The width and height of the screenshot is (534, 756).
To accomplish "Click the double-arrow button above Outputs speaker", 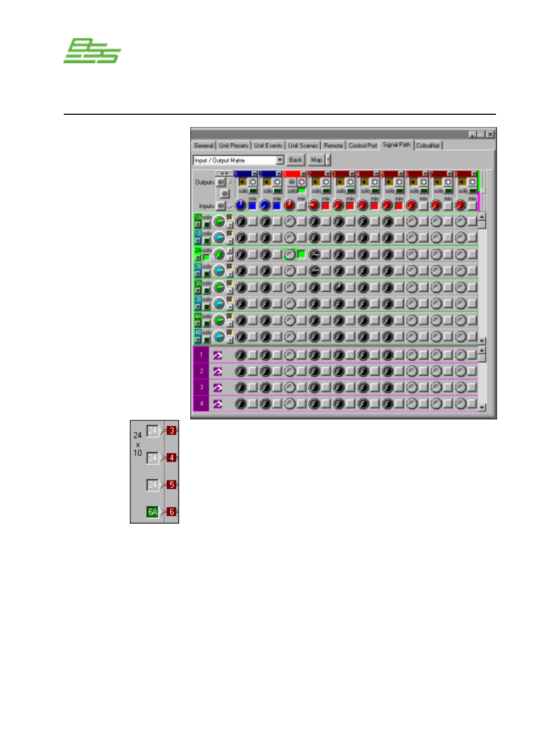I will click(224, 174).
